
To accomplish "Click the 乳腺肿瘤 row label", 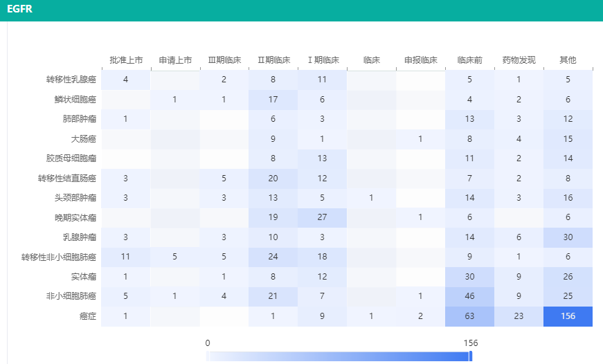I will click(x=79, y=237).
